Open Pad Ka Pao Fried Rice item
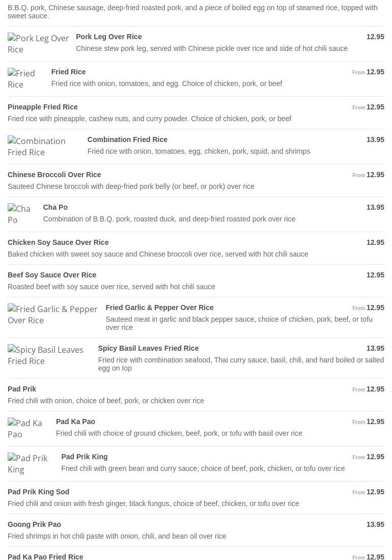Viewport: 392px width, 560px height. [45, 557]
